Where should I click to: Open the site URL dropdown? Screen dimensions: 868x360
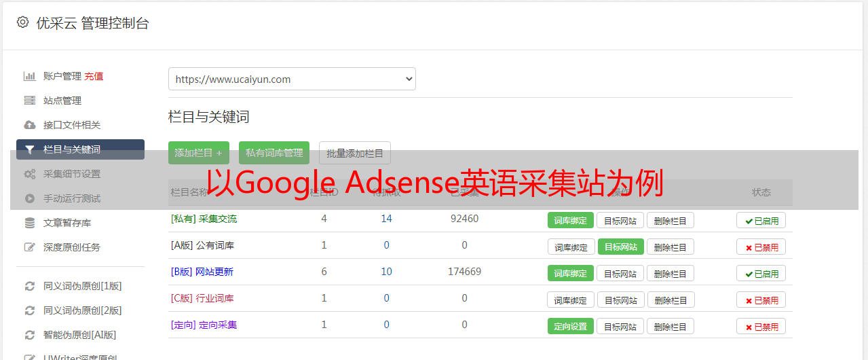tap(292, 79)
